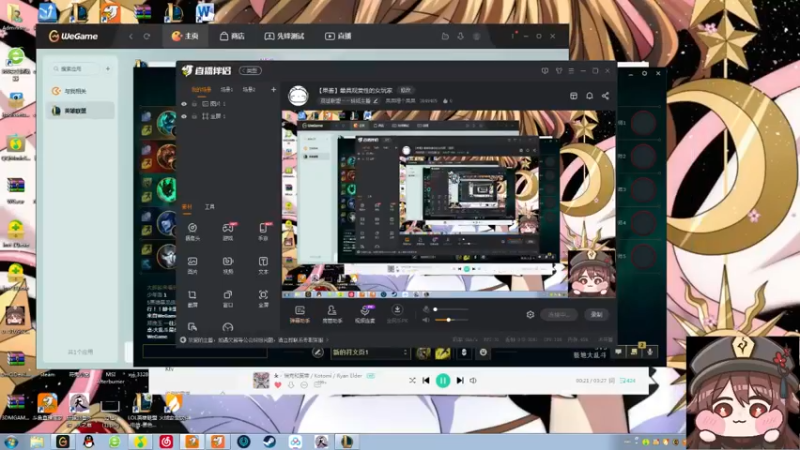Open the WeGame 直播 tab
This screenshot has height=450, width=800.
[x=338, y=36]
